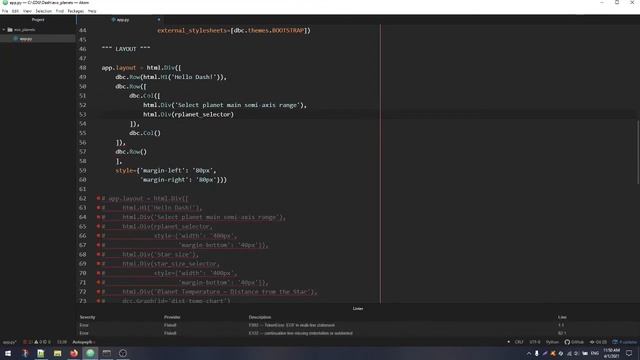Change the UTF-8 file encoding

pos(535,342)
